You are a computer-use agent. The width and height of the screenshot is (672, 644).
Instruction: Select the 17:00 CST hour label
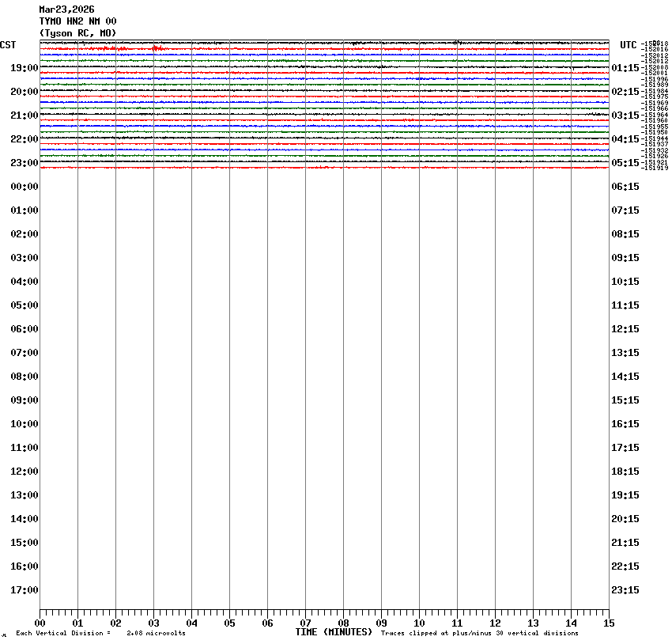tap(24, 590)
